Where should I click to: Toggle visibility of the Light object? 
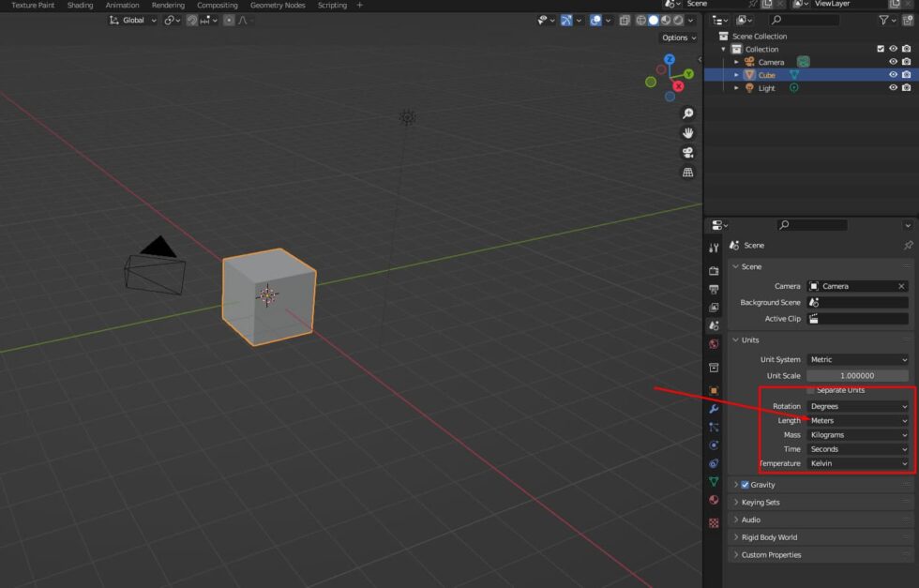pyautogui.click(x=893, y=87)
